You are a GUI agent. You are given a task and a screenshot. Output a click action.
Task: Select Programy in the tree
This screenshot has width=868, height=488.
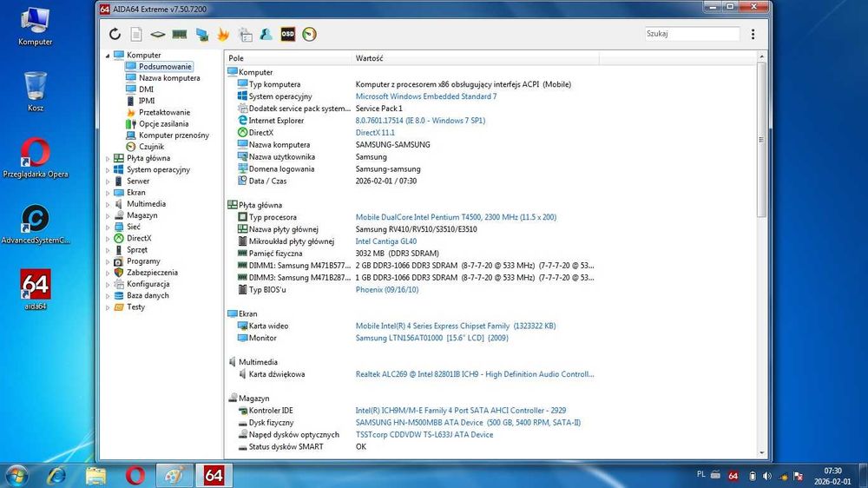coord(143,261)
